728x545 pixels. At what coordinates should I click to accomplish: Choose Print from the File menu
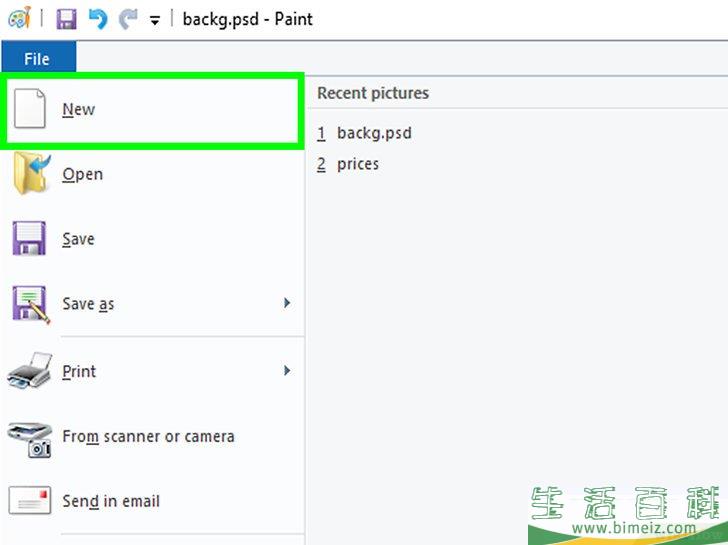click(x=152, y=371)
